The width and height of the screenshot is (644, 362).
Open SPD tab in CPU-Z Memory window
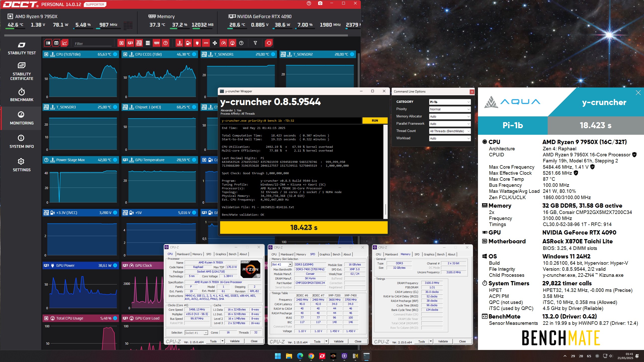417,254
